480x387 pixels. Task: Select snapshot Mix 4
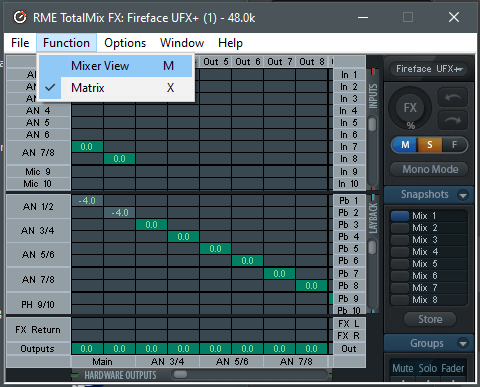point(429,252)
